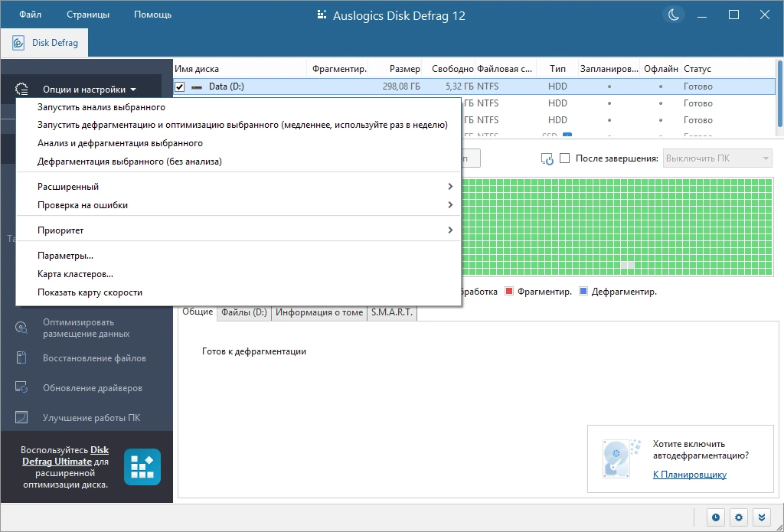Click the red Фрагментир. legend swatch
The width and height of the screenshot is (784, 532).
click(509, 291)
